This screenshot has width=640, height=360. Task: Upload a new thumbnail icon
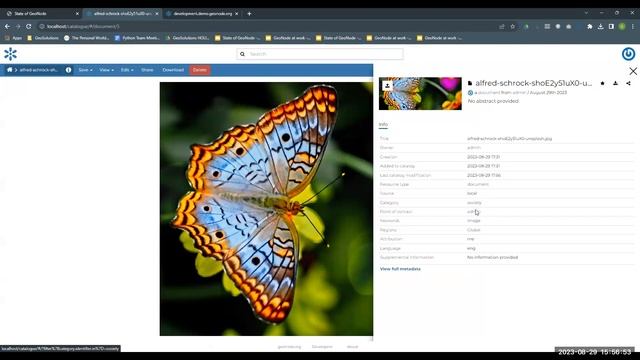(x=387, y=85)
